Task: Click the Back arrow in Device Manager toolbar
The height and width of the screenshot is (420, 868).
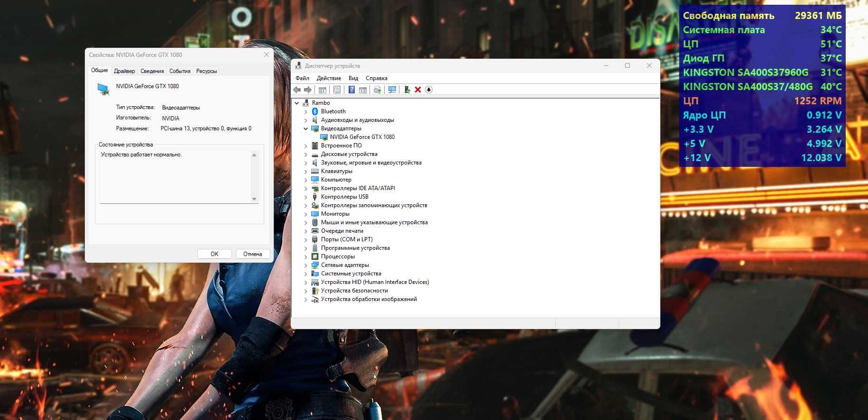Action: pyautogui.click(x=297, y=90)
